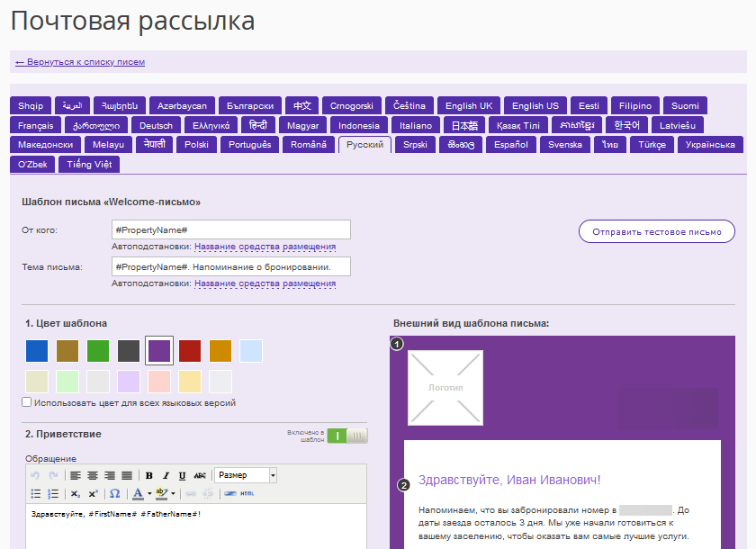This screenshot has width=756, height=549.
Task: Click the 'Тема письма' subject input field
Action: 231,266
